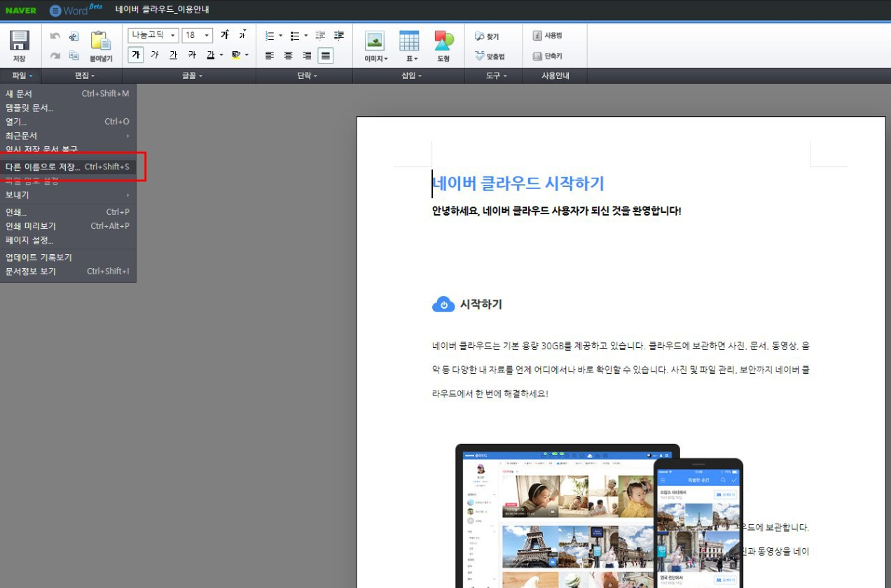Apply the highlight color marker
This screenshot has width=891, height=588.
(236, 55)
